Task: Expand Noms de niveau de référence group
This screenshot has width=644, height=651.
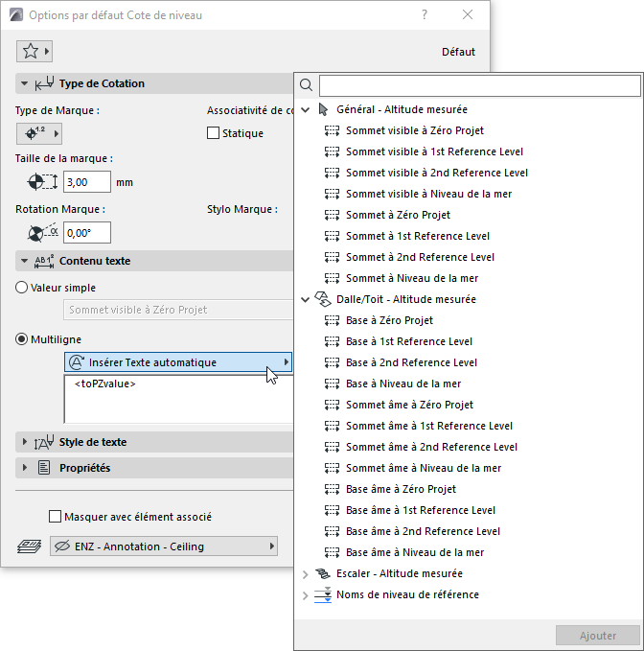Action: pyautogui.click(x=306, y=595)
